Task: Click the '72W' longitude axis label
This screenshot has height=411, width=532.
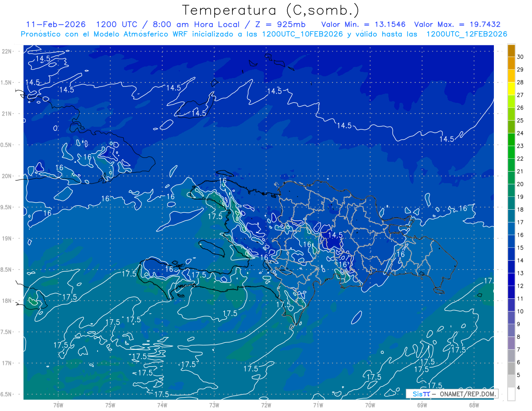Action: (266, 405)
